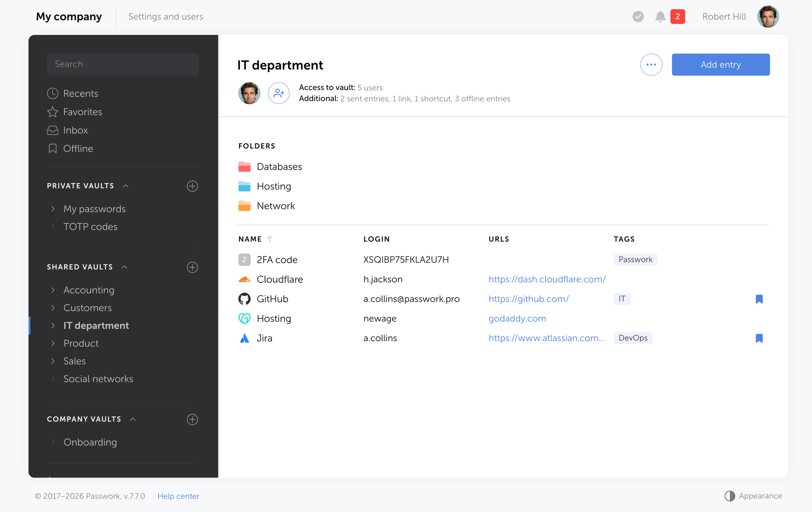The image size is (812, 512).
Task: Select the TOTP codes vault
Action: click(x=91, y=227)
